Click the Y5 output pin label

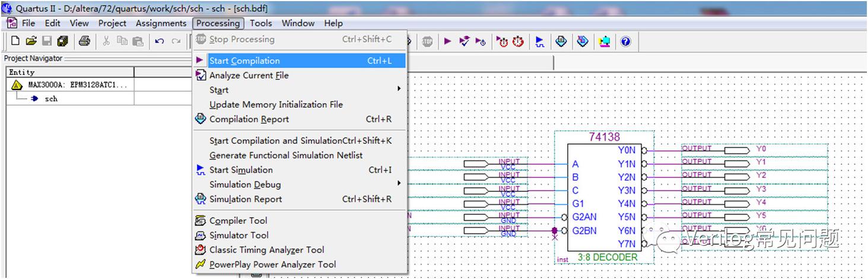pos(761,216)
